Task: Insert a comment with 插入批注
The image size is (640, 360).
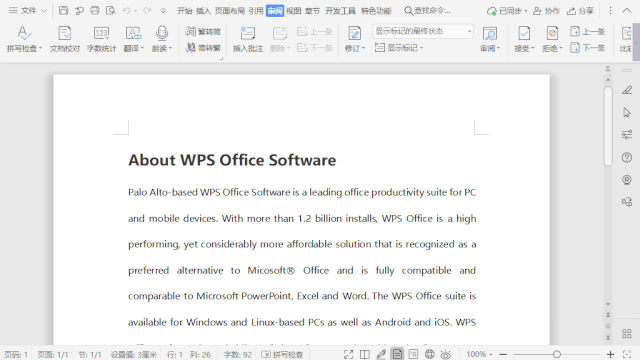Action: [248, 39]
